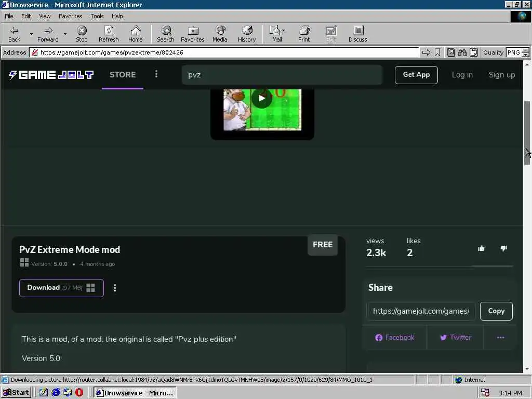The height and width of the screenshot is (399, 532).
Task: Open the Mail toolbar button
Action: click(276, 34)
